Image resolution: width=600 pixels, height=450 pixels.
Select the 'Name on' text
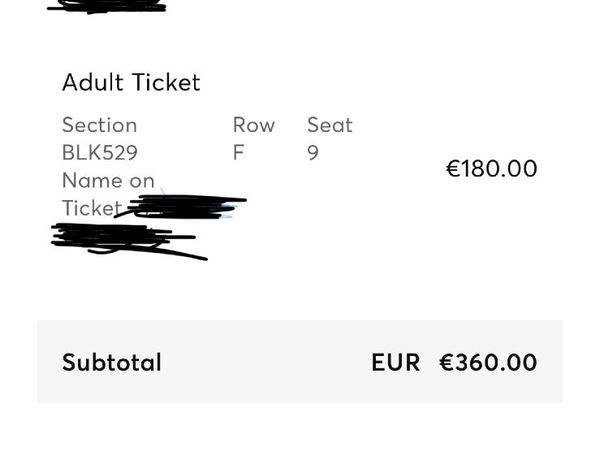[108, 180]
